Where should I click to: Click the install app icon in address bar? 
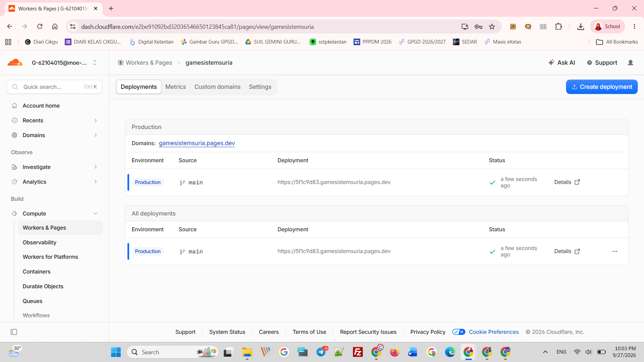465,26
